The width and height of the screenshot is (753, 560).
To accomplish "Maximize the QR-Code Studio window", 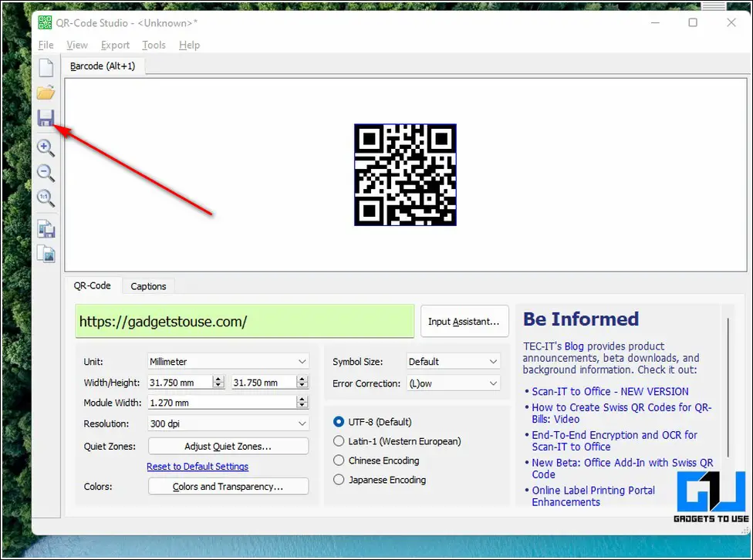I will coord(693,22).
